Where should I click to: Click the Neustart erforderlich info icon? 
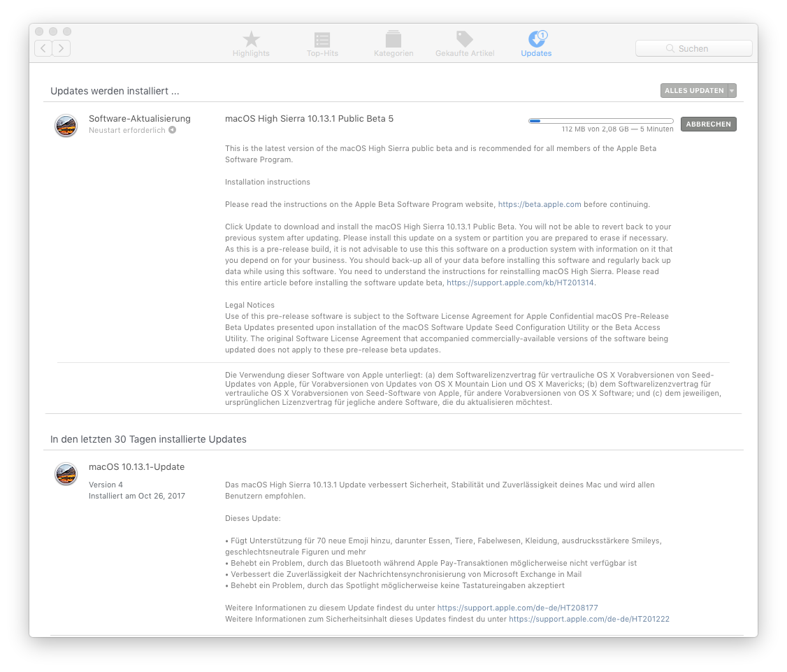coord(172,130)
